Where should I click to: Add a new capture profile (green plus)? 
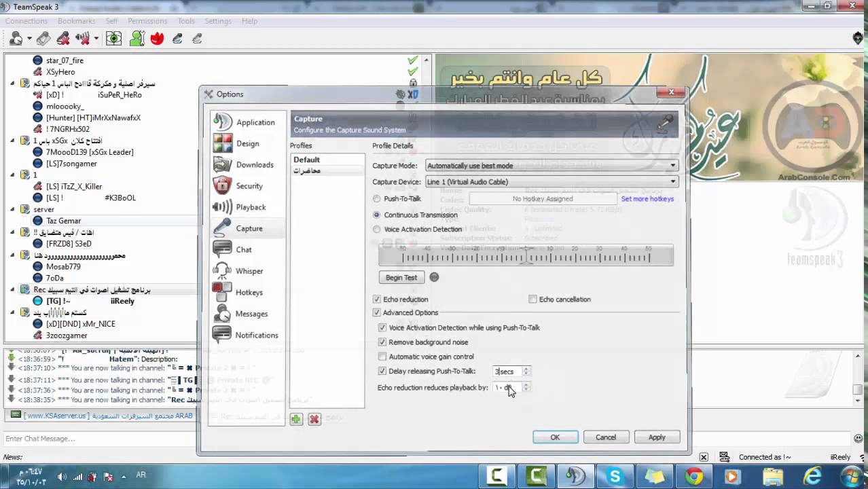[296, 419]
